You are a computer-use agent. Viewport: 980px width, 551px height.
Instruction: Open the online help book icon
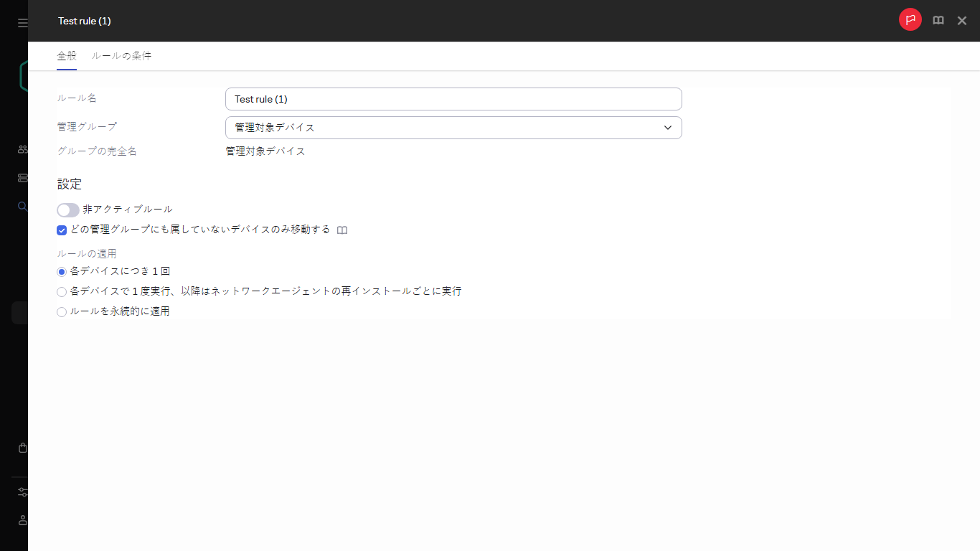938,20
